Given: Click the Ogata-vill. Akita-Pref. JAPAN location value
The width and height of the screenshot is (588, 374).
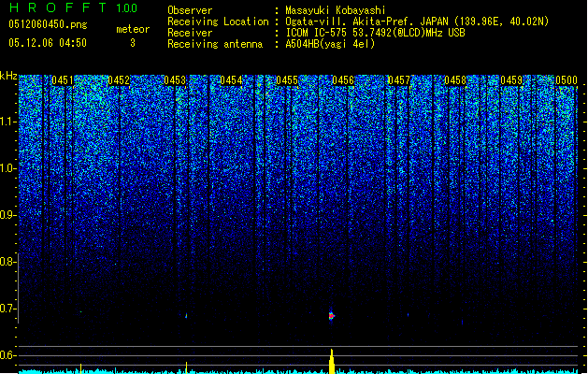Looking at the screenshot, I should pyautogui.click(x=417, y=22).
